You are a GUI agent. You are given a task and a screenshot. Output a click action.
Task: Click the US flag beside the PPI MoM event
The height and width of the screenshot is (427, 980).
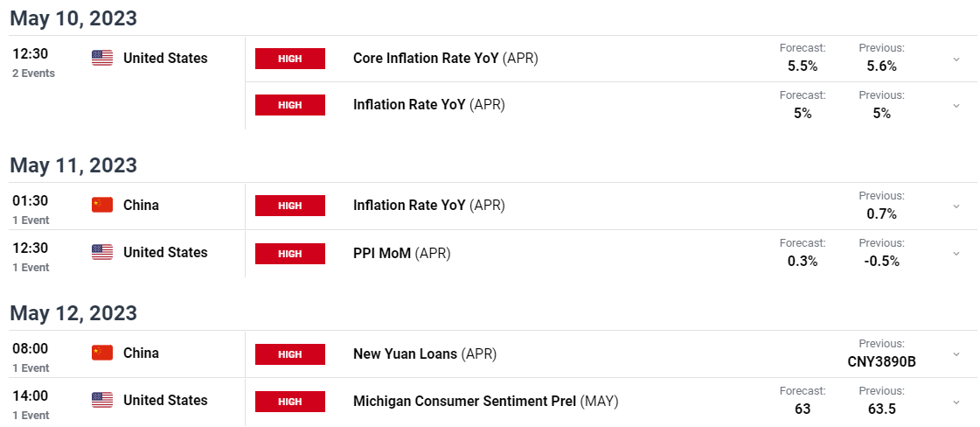click(102, 252)
